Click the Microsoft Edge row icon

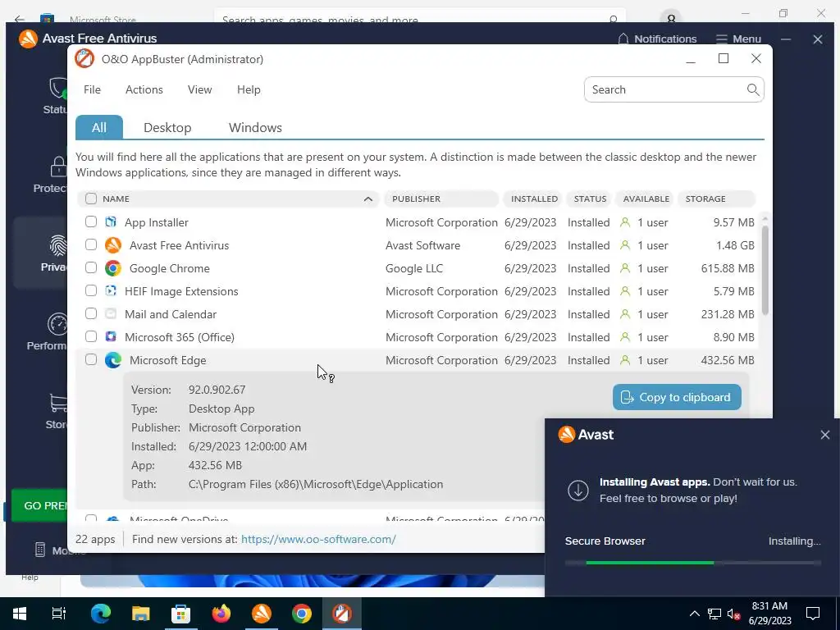(113, 360)
